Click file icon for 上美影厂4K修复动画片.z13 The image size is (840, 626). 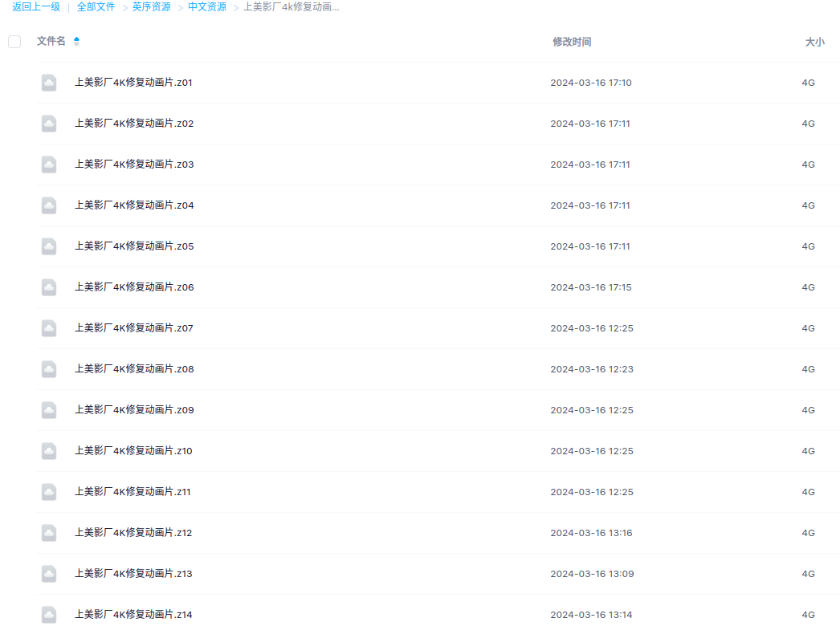[x=49, y=574]
